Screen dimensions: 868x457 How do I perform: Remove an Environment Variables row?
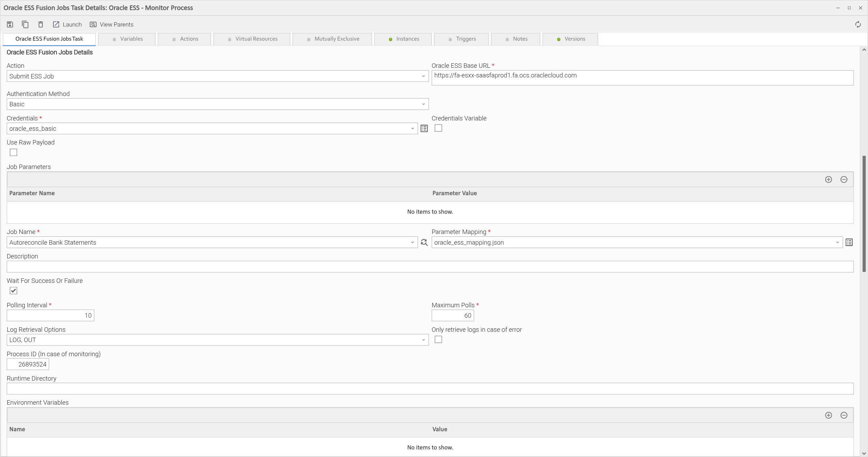click(x=844, y=415)
